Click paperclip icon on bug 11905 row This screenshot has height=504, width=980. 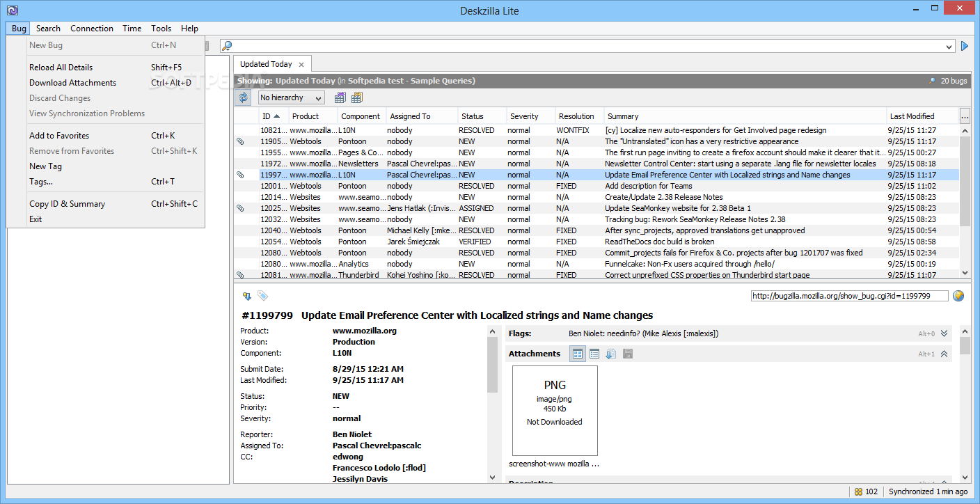point(240,141)
